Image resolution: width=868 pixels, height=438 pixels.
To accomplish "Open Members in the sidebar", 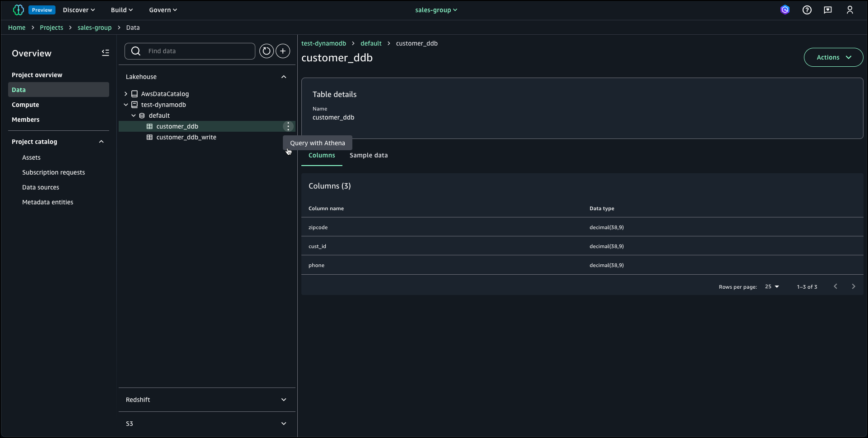I will 26,120.
